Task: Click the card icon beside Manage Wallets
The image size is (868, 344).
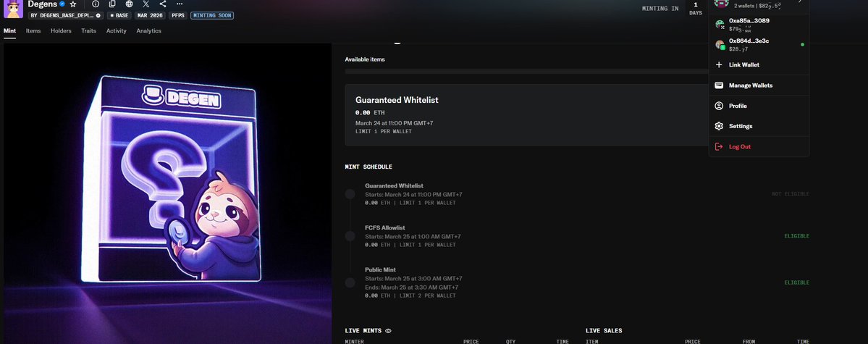Action: coord(719,85)
